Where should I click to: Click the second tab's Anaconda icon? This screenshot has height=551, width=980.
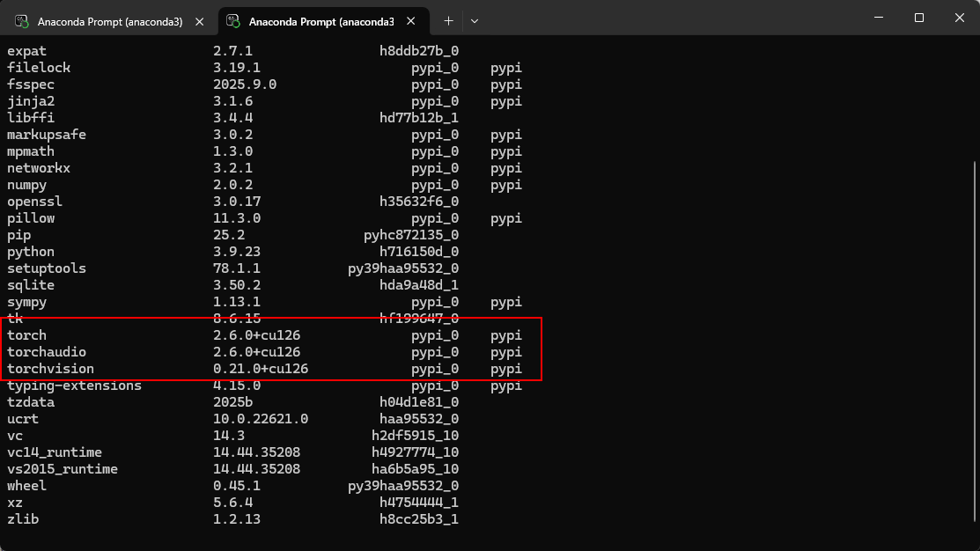point(233,21)
